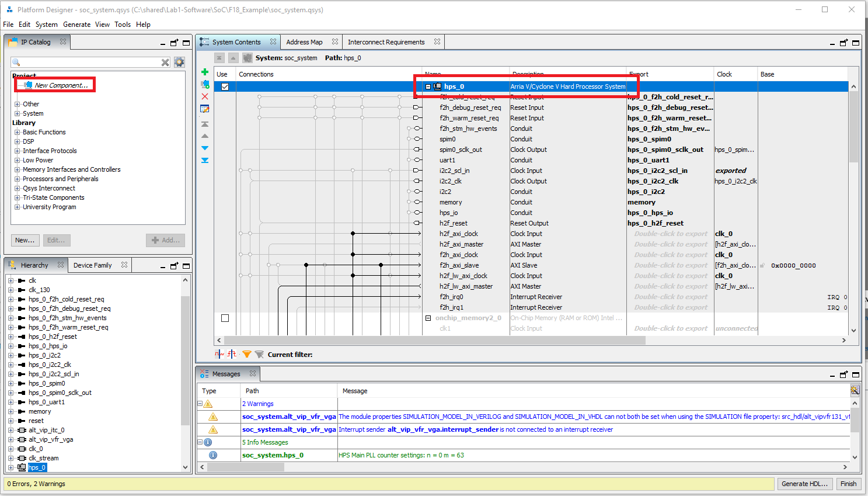Open IP Catalog search settings gear

[x=179, y=62]
